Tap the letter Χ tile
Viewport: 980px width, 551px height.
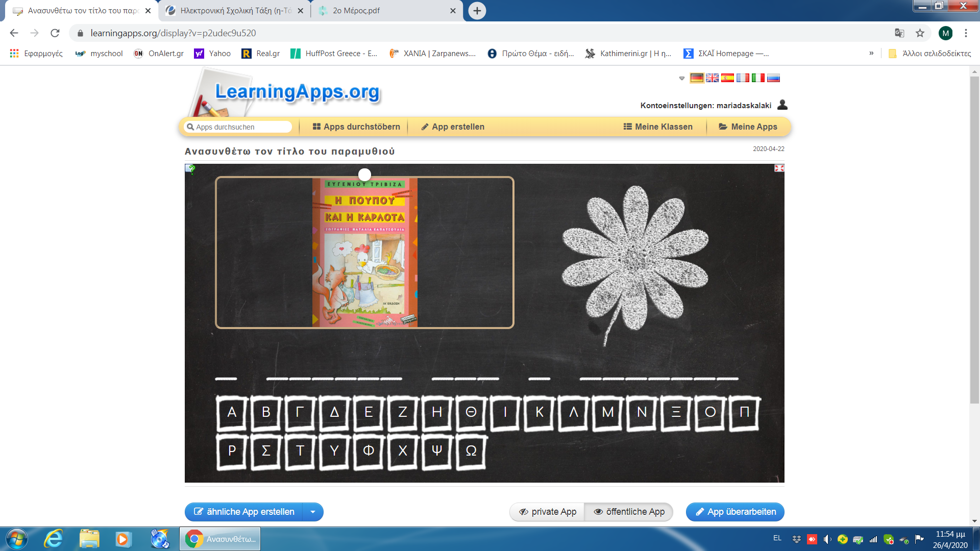coord(403,451)
